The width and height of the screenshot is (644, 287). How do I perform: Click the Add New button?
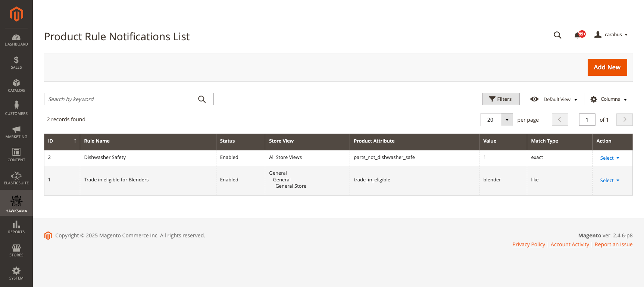(607, 68)
